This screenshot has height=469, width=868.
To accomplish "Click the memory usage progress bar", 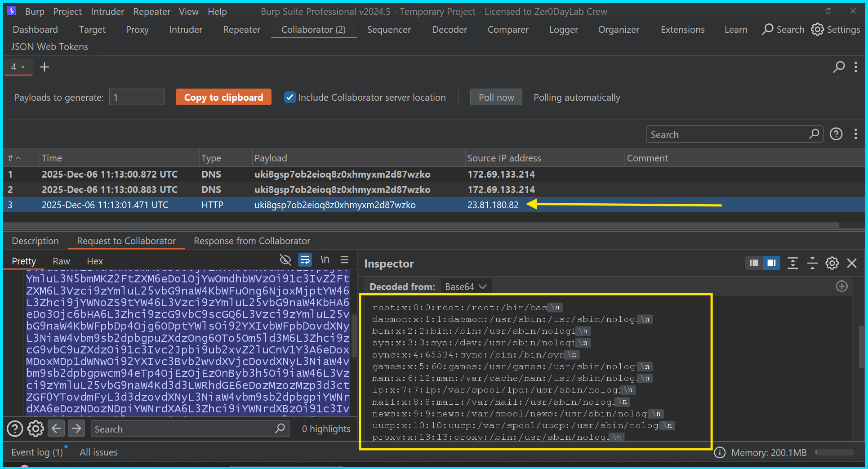I will pyautogui.click(x=835, y=452).
